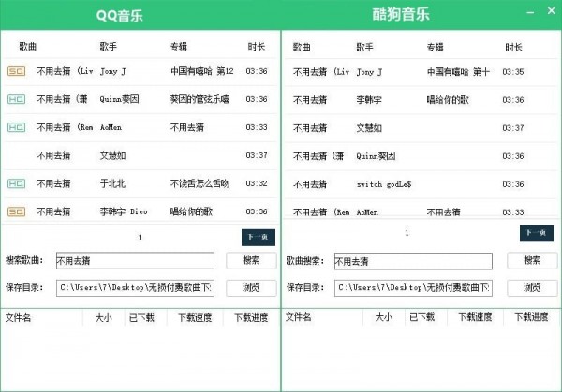Click 大小 header in 酷狗音乐 download list

click(384, 317)
